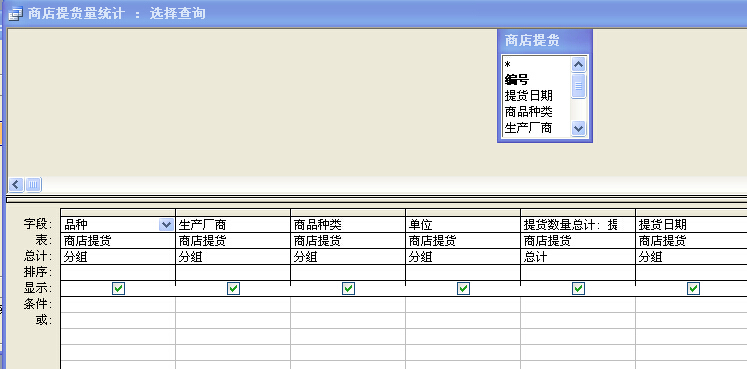Toggle the display checkbox for 提货日期 column
Viewport: 747px width, 369px height.
(x=693, y=289)
